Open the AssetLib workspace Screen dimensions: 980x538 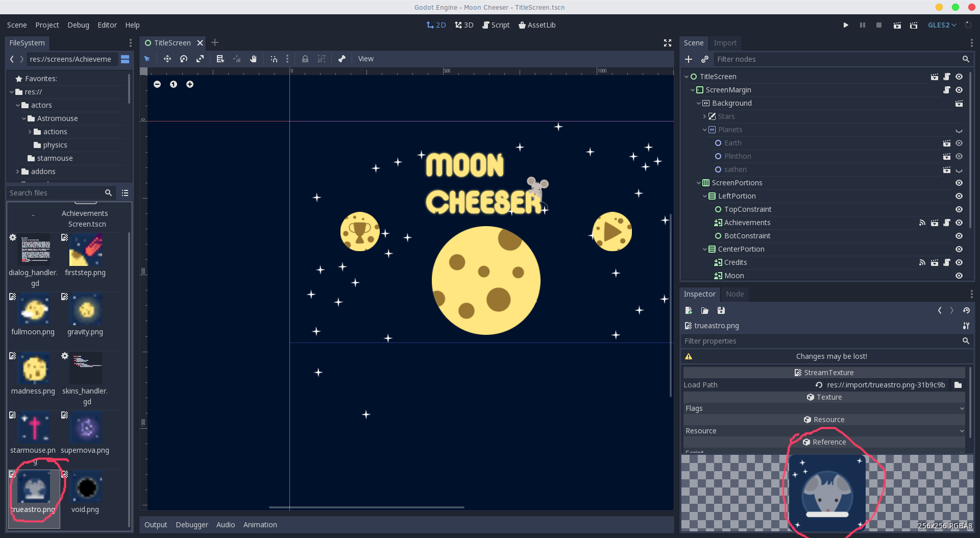coord(536,25)
